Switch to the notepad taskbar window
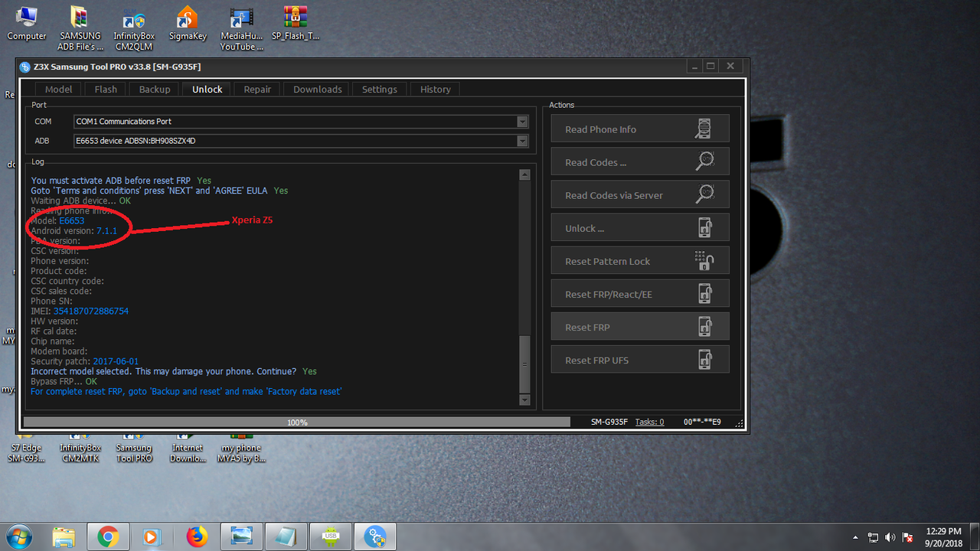 click(x=286, y=536)
